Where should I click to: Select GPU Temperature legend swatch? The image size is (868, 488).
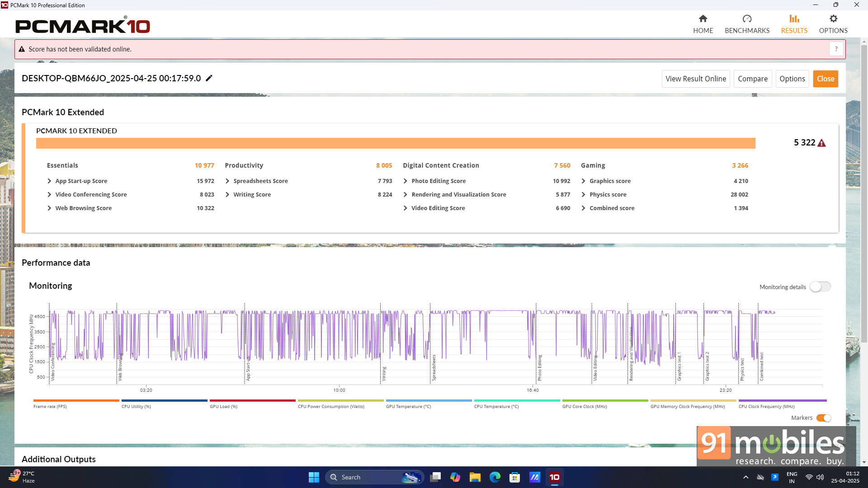pyautogui.click(x=429, y=400)
